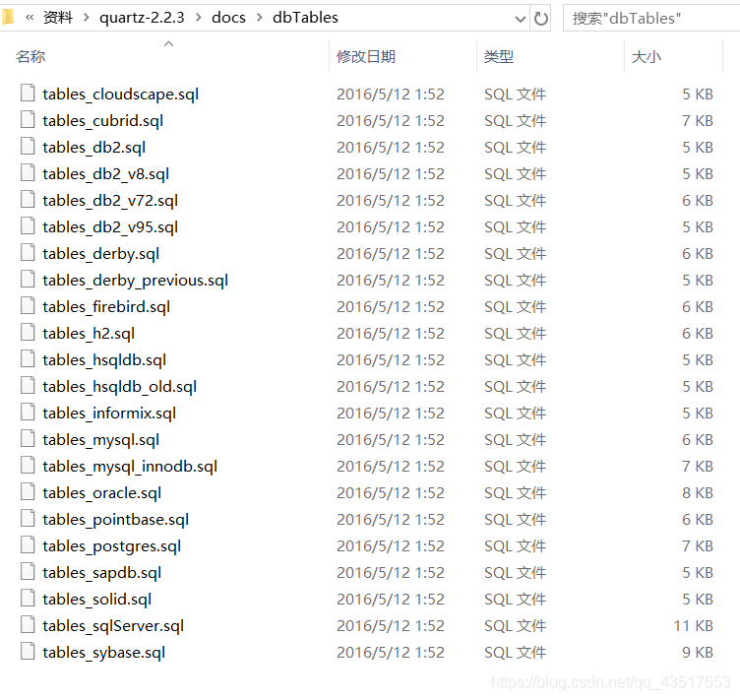Click the file icon of tables_db2_v8.sql
This screenshot has width=740, height=700.
28,172
